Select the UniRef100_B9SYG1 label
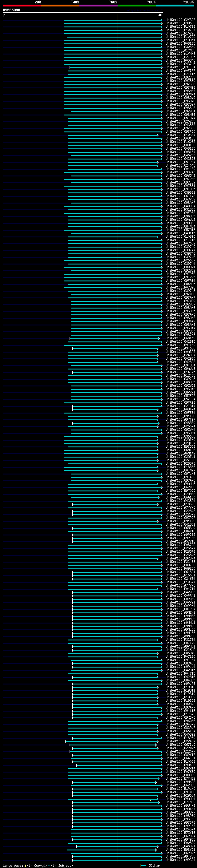This screenshot has width=197, height=868. click(x=180, y=850)
